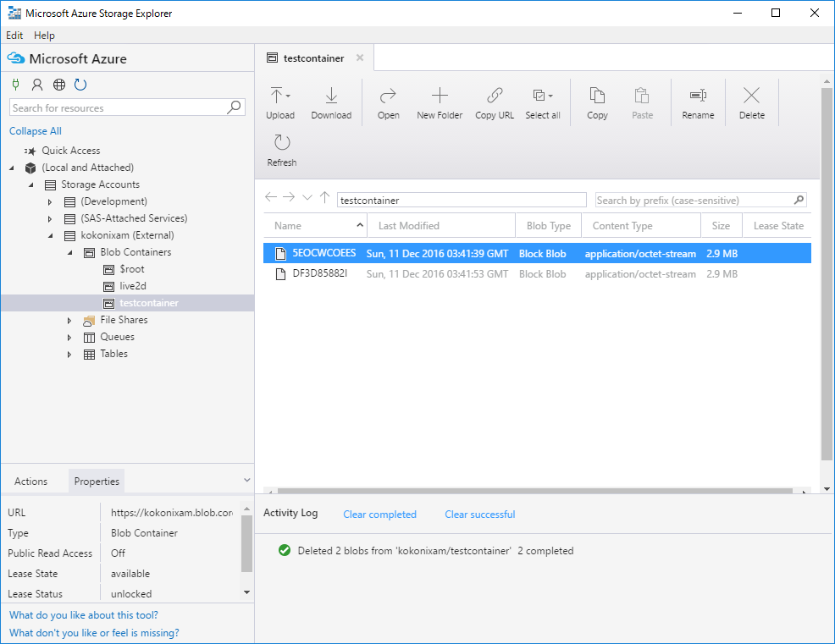Select the DF3D85882I blob row
The image size is (835, 644).
[x=537, y=273]
